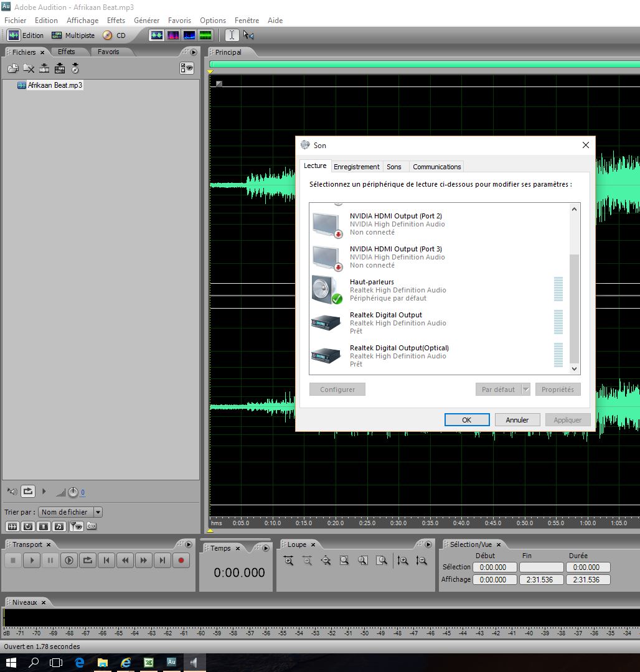Viewport: 640px width, 672px height.
Task: Click go to beginning button
Action: coord(106,560)
